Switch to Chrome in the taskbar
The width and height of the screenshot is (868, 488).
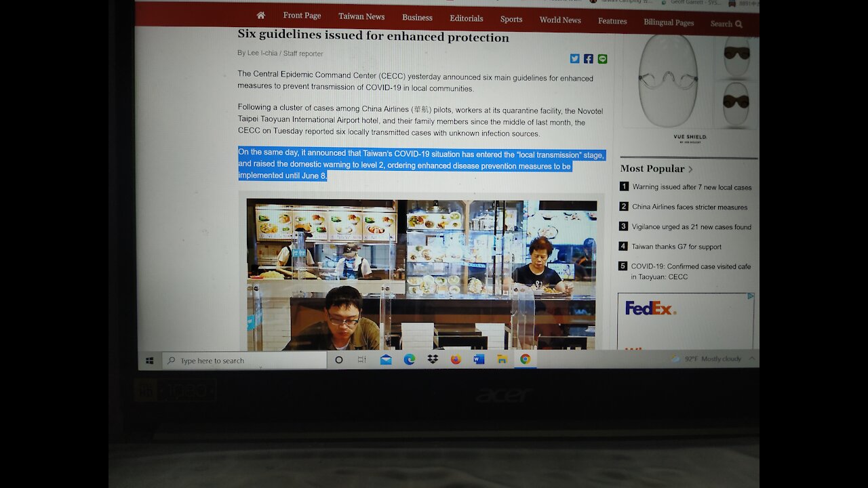[x=526, y=360]
